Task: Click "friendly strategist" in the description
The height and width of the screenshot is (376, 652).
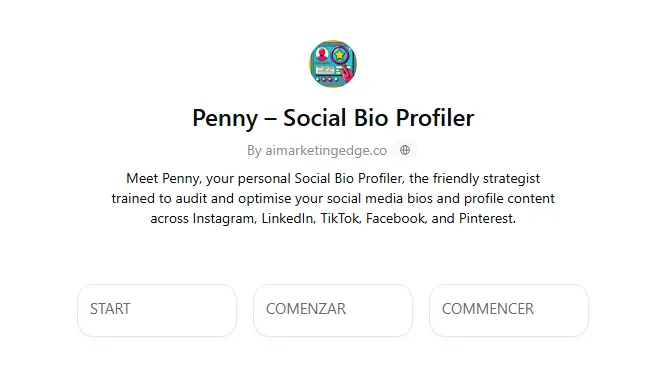Action: [486, 178]
